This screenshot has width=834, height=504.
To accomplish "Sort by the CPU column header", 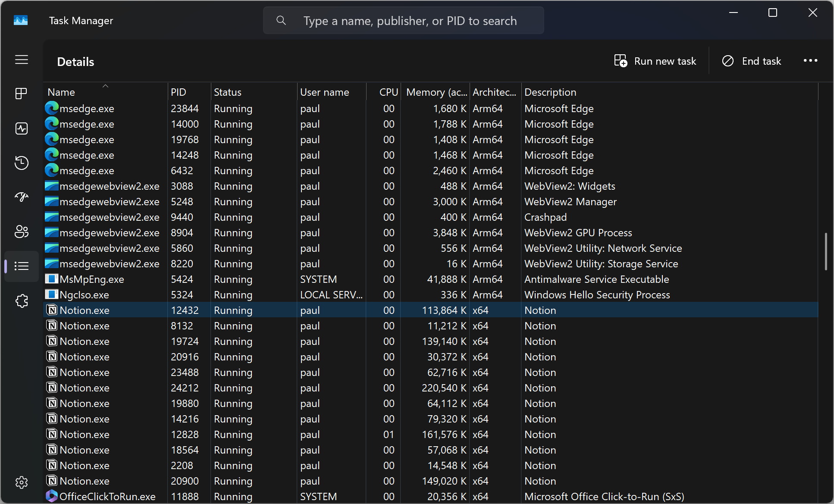I will (388, 92).
